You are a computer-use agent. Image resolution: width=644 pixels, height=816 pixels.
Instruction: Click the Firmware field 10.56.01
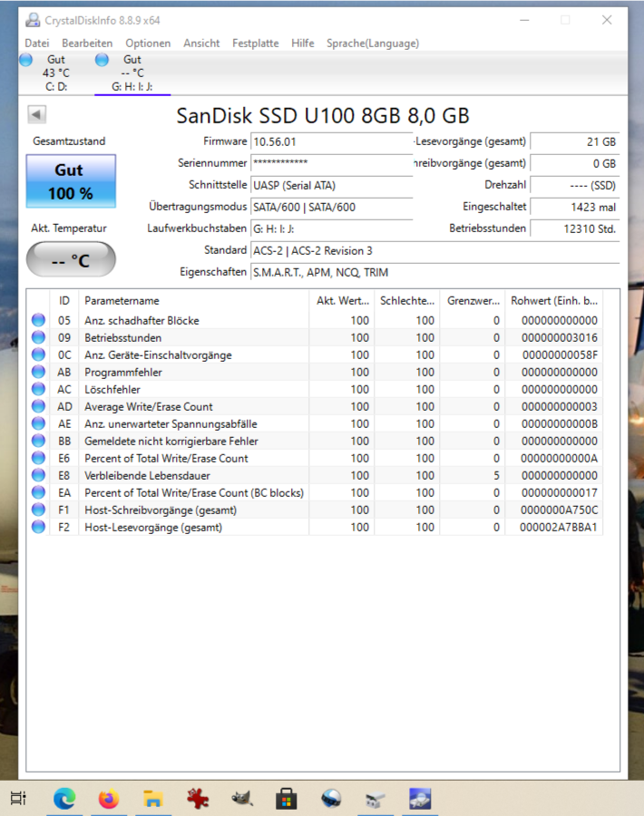pyautogui.click(x=332, y=142)
